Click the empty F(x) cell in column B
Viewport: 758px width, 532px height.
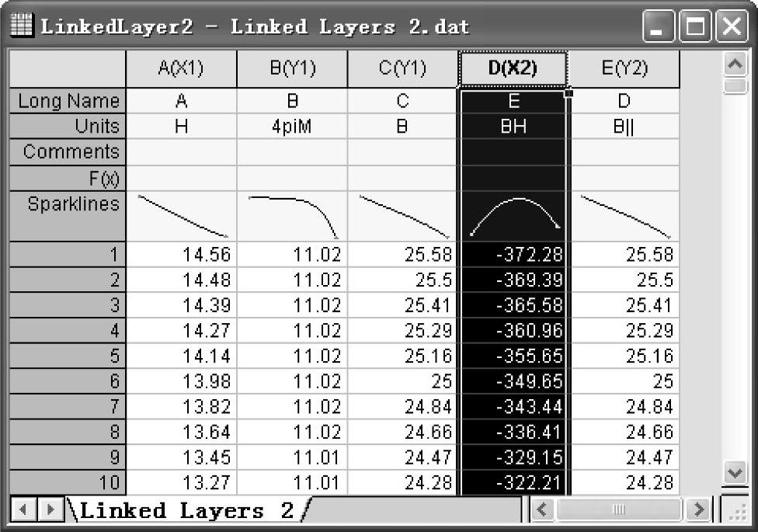[292, 179]
